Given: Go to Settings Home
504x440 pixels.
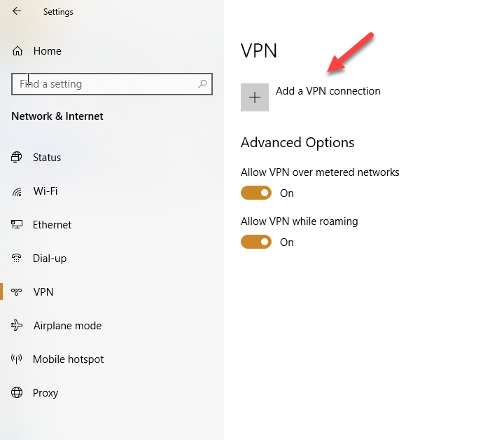Looking at the screenshot, I should 47,51.
